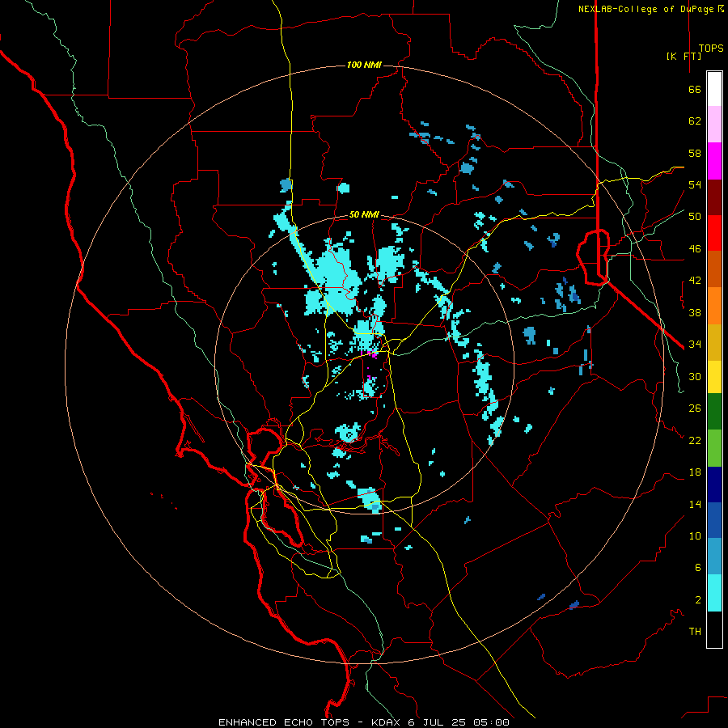728x728 pixels.
Task: Click the yellow 34 kft legend swatch
Action: click(x=714, y=376)
